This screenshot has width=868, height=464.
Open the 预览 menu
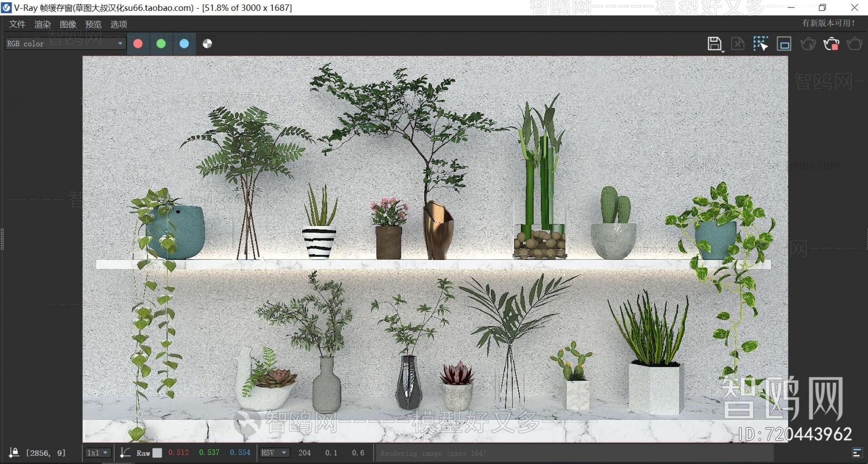click(93, 24)
